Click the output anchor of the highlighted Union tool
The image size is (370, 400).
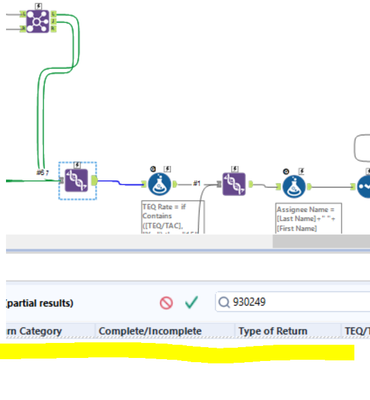94,180
